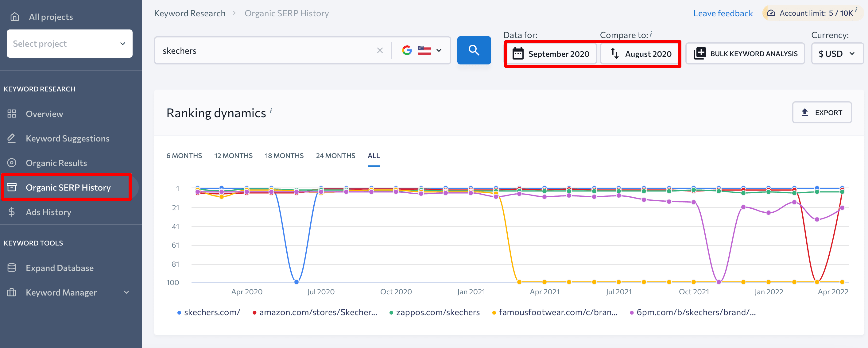Click the Account limit info icon
Viewport: 868px width, 348px height.
click(856, 10)
